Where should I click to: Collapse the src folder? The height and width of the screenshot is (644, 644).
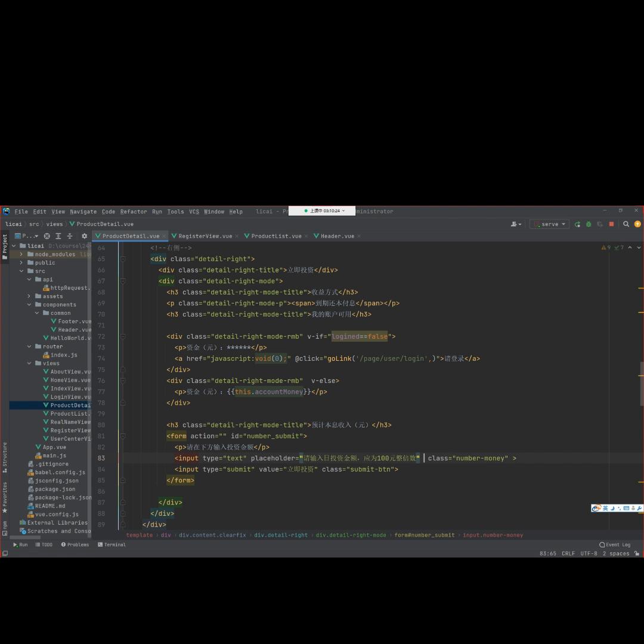pyautogui.click(x=21, y=271)
